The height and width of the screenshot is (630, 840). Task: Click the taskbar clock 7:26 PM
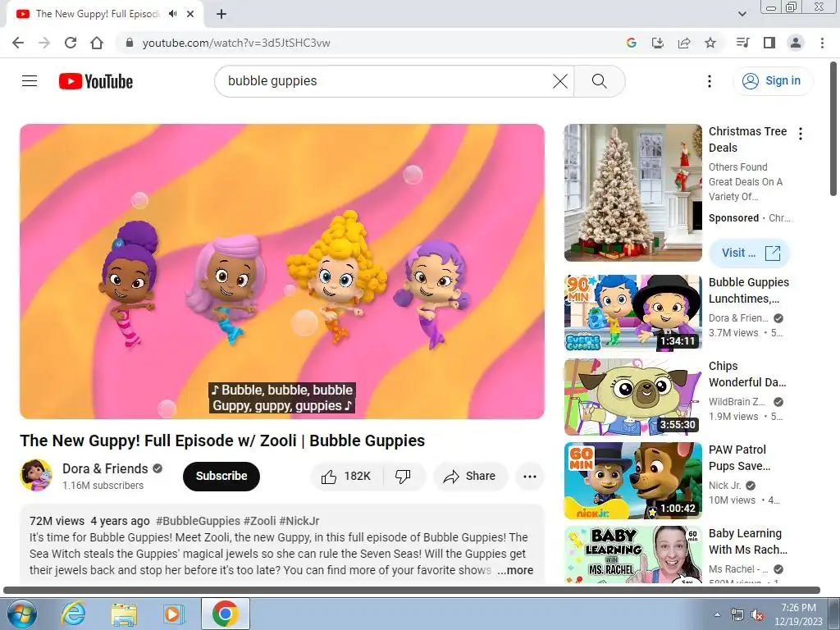click(798, 614)
